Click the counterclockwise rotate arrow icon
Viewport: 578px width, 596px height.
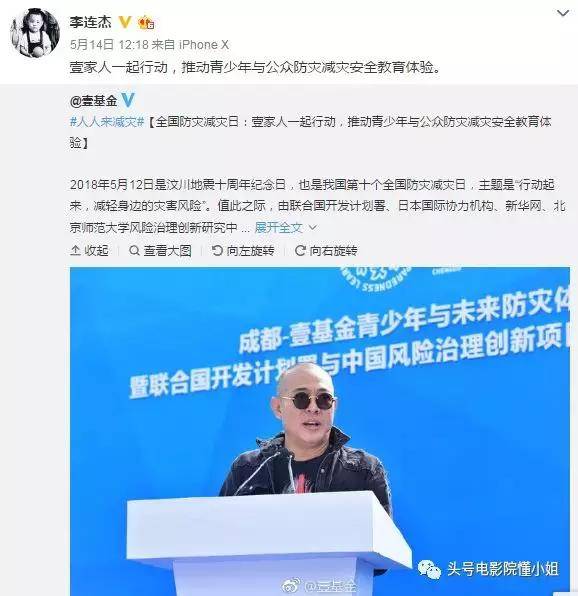(x=217, y=250)
